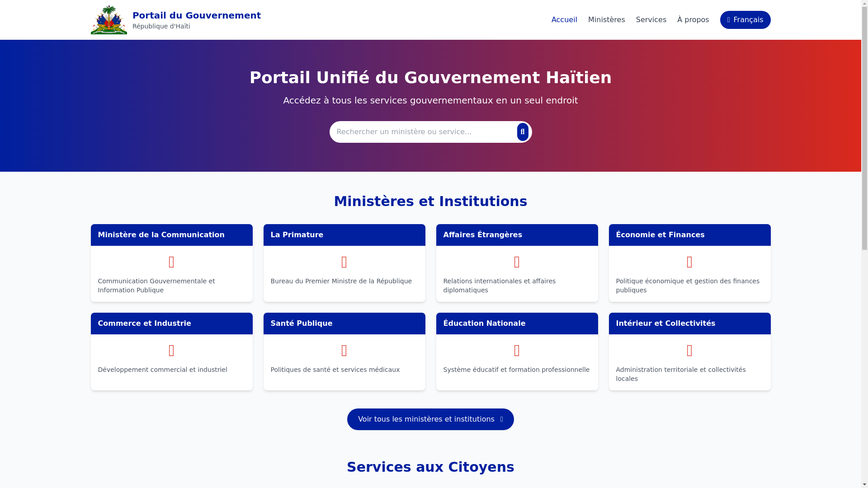Open Éducation Nationale card header
This screenshot has height=488, width=868.
(517, 324)
